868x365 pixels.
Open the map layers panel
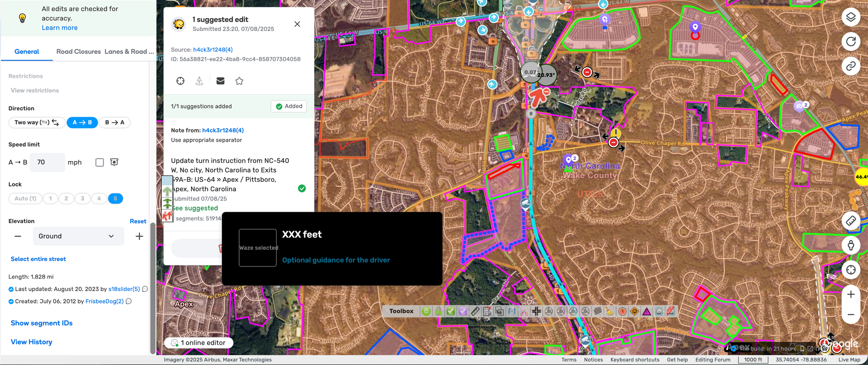coord(850,17)
